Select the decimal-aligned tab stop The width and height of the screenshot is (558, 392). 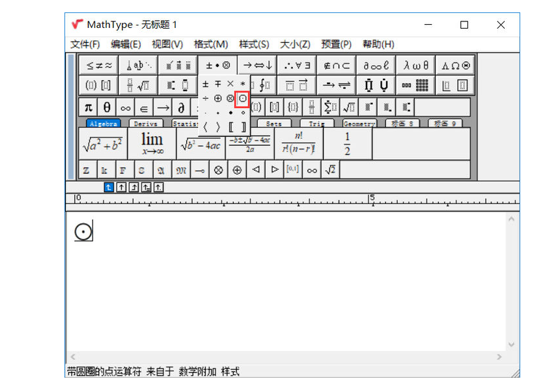(x=158, y=188)
